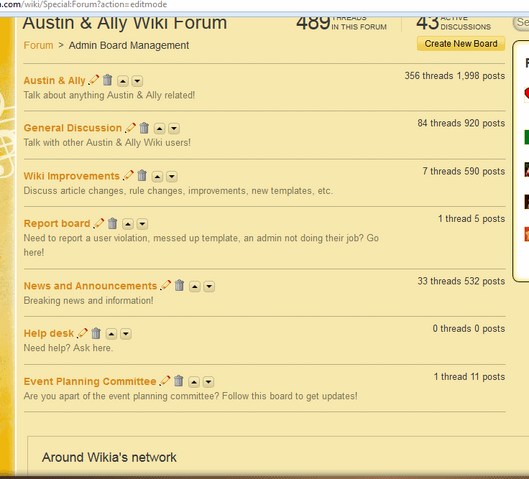Viewport: 529px width, 479px height.
Task: Go back to the Forum breadcrumb link
Action: tap(38, 45)
